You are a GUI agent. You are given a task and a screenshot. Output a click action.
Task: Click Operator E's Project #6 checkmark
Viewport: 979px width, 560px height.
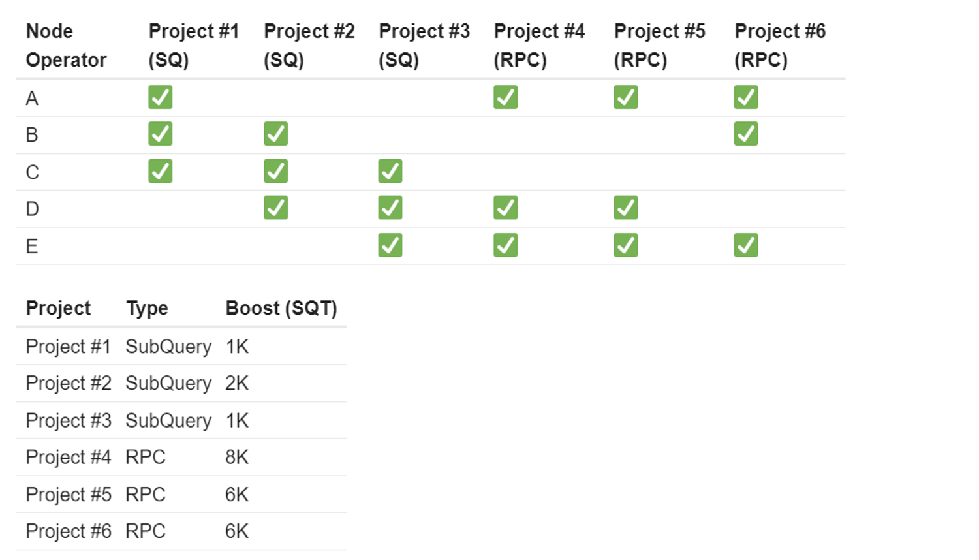point(746,245)
